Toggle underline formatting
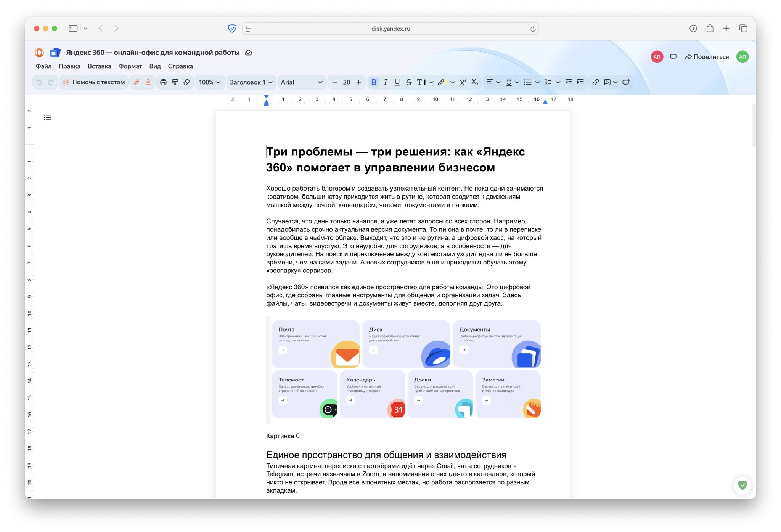781x532 pixels. coord(397,82)
